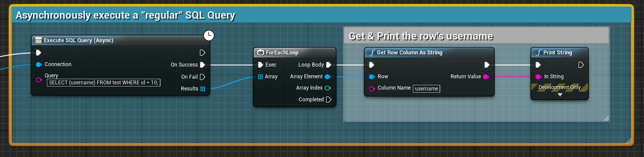644x157 pixels.
Task: Click the Results array output pin
Action: tap(203, 89)
